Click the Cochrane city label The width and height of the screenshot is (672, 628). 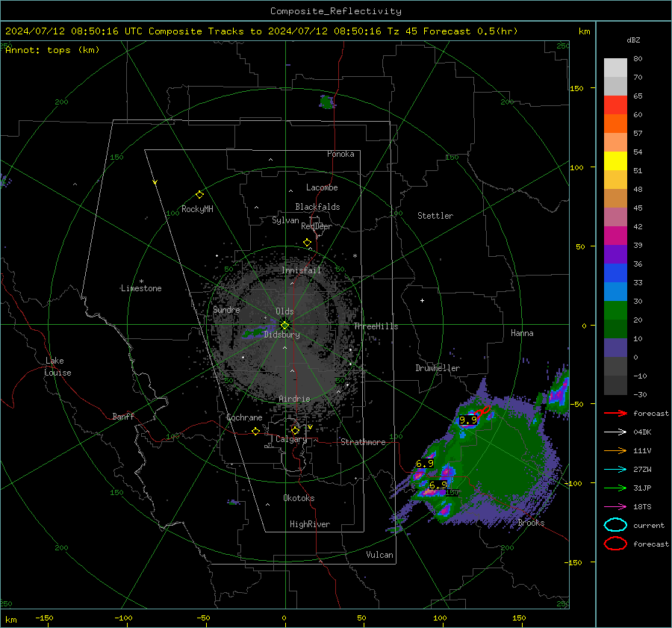click(244, 417)
